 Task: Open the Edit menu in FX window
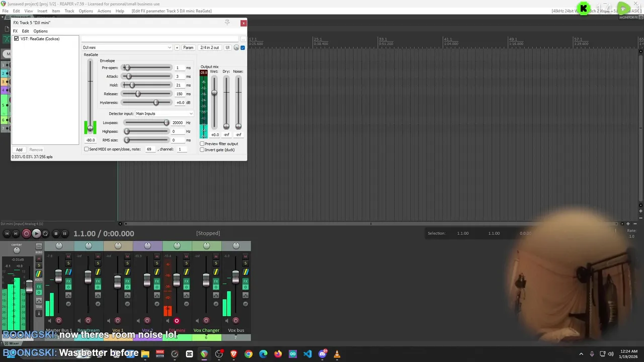[25, 31]
